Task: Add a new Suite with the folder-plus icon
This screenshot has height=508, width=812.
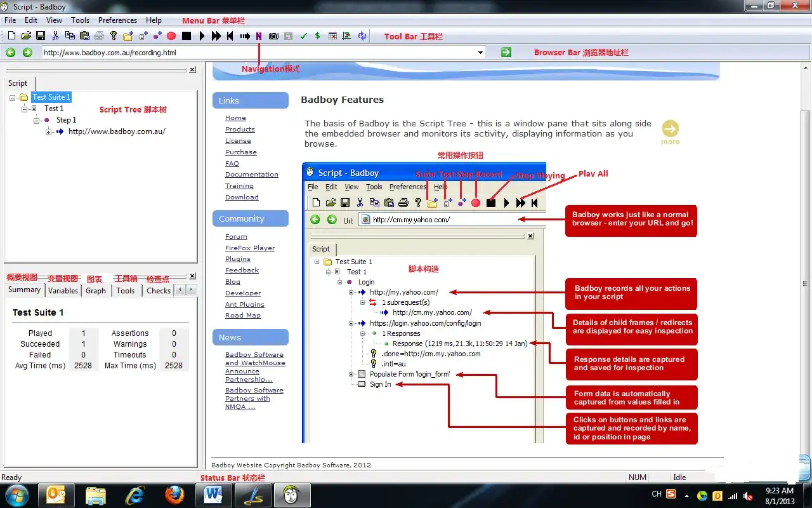Action: [x=128, y=36]
